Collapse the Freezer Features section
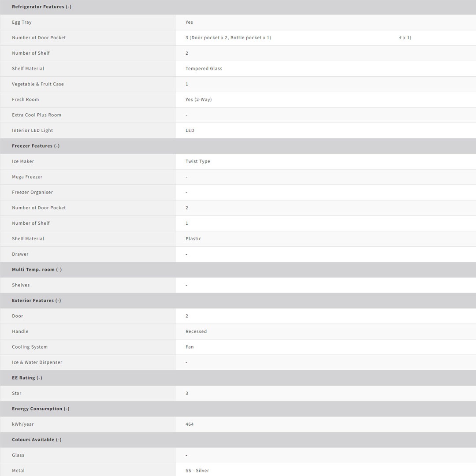Viewport: 476px width, 476px height. pos(36,146)
